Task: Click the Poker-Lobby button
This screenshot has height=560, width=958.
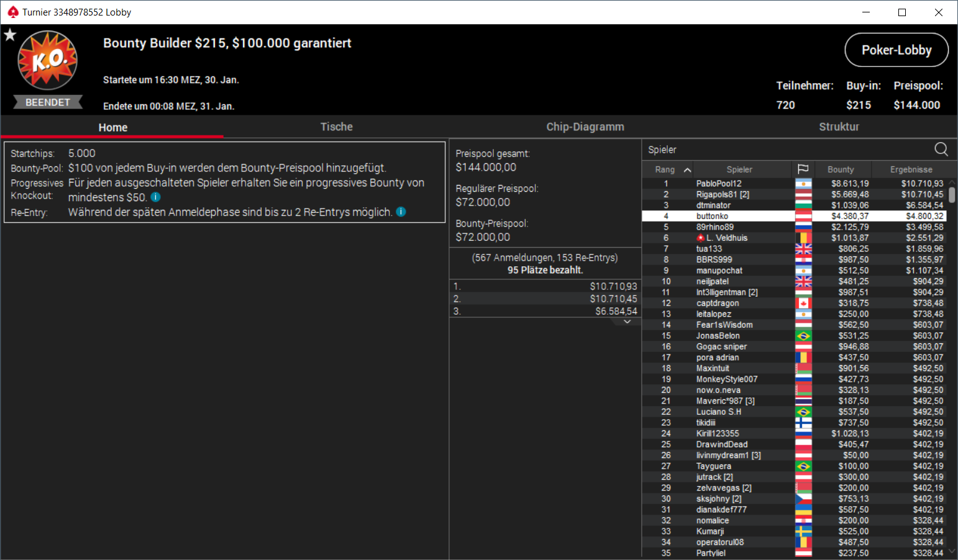Action: click(x=896, y=50)
